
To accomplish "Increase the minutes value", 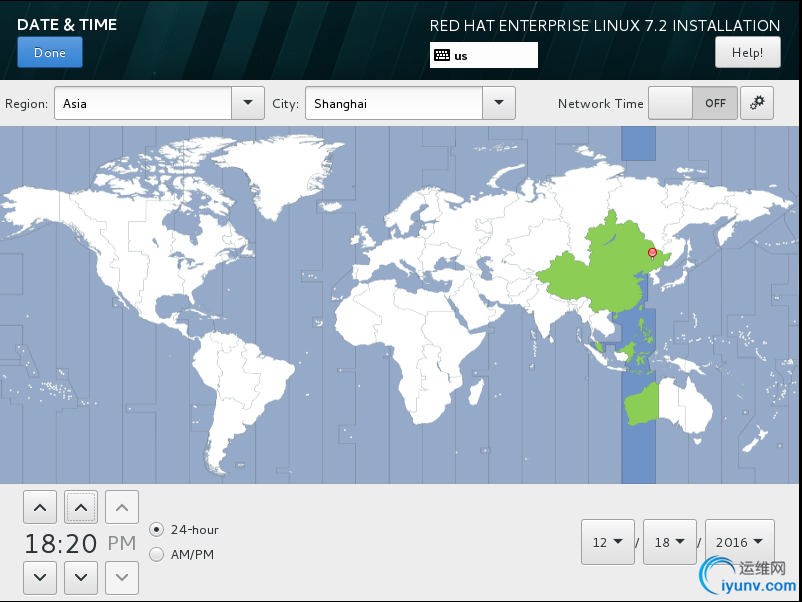I will click(x=81, y=507).
